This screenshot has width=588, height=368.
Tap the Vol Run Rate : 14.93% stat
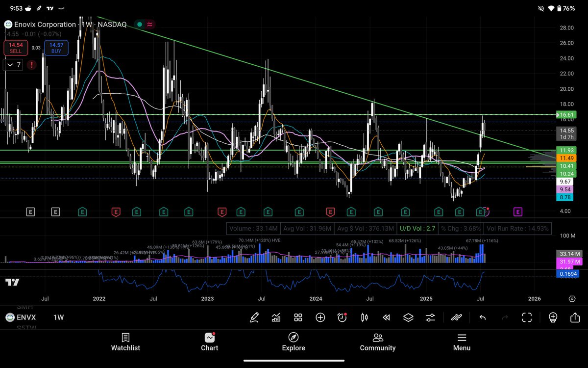(517, 228)
